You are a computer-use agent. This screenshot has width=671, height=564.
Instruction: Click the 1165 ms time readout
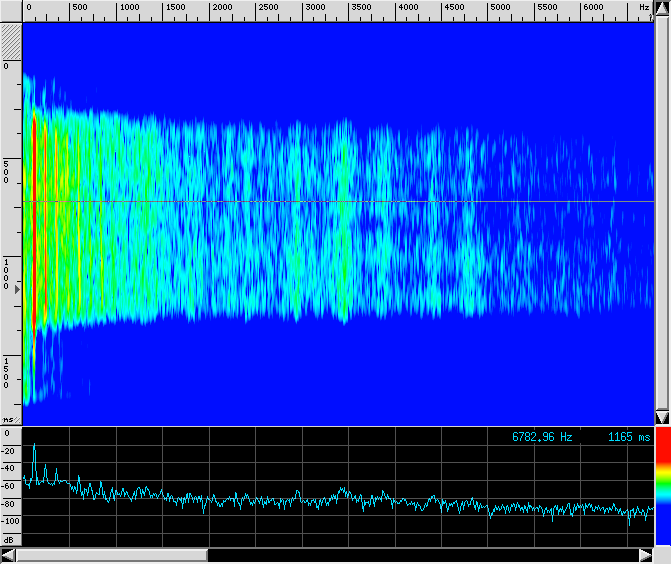pyautogui.click(x=628, y=437)
